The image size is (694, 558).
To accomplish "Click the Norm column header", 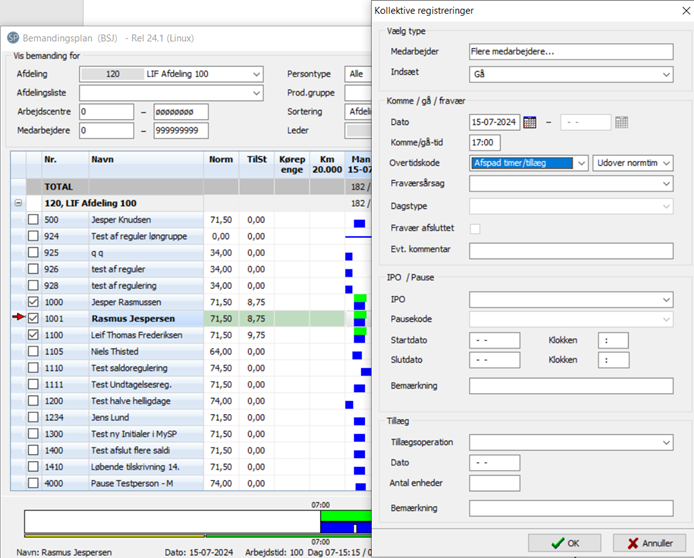I will [220, 160].
